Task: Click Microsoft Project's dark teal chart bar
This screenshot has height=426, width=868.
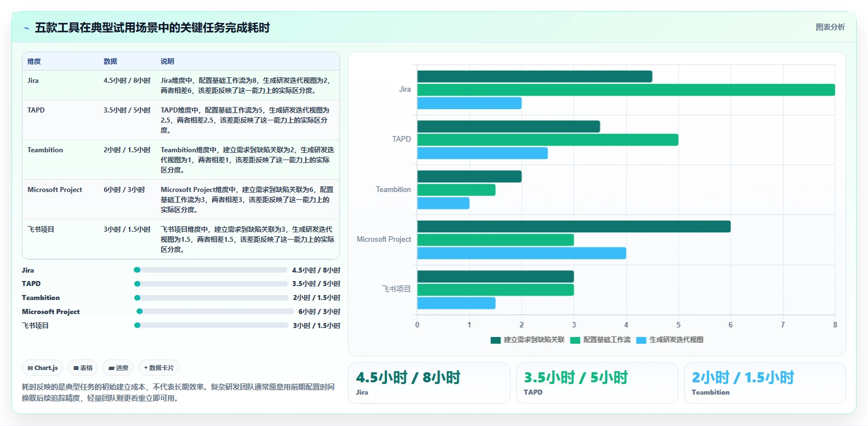Action: click(x=574, y=226)
